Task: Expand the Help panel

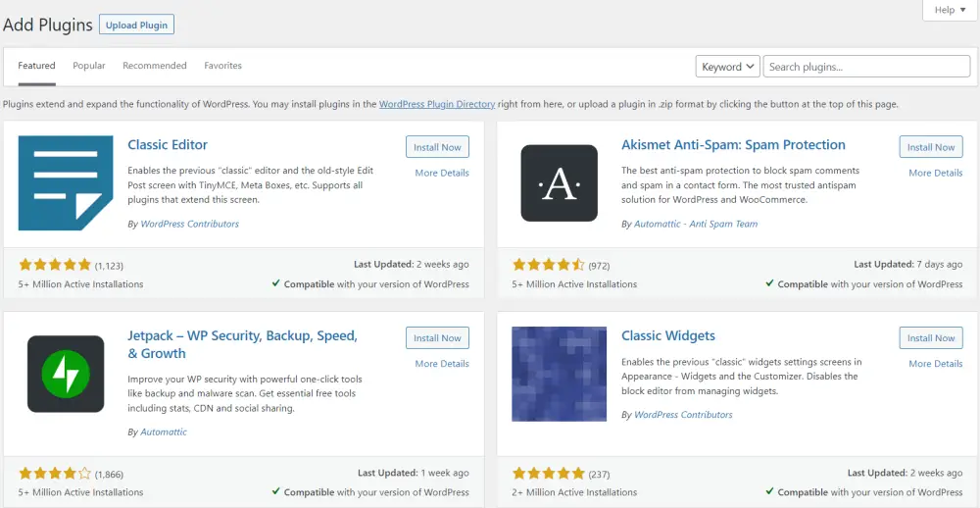Action: pyautogui.click(x=950, y=10)
